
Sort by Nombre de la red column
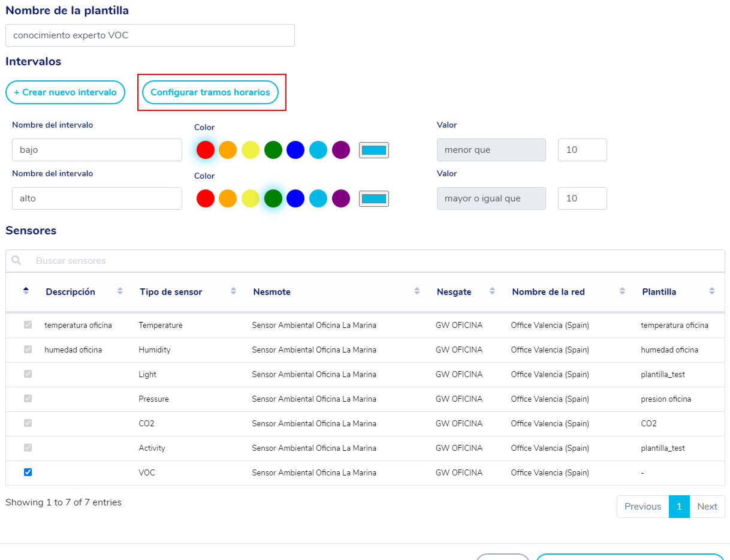click(548, 292)
